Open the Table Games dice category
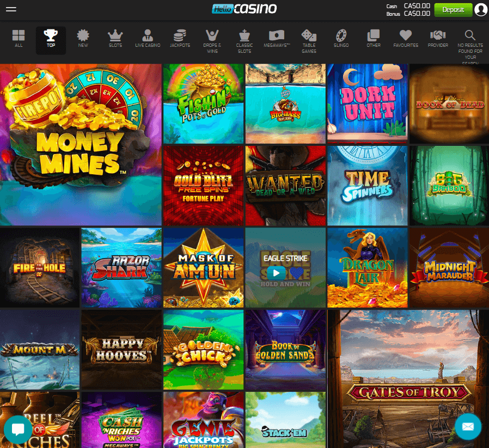 (309, 41)
